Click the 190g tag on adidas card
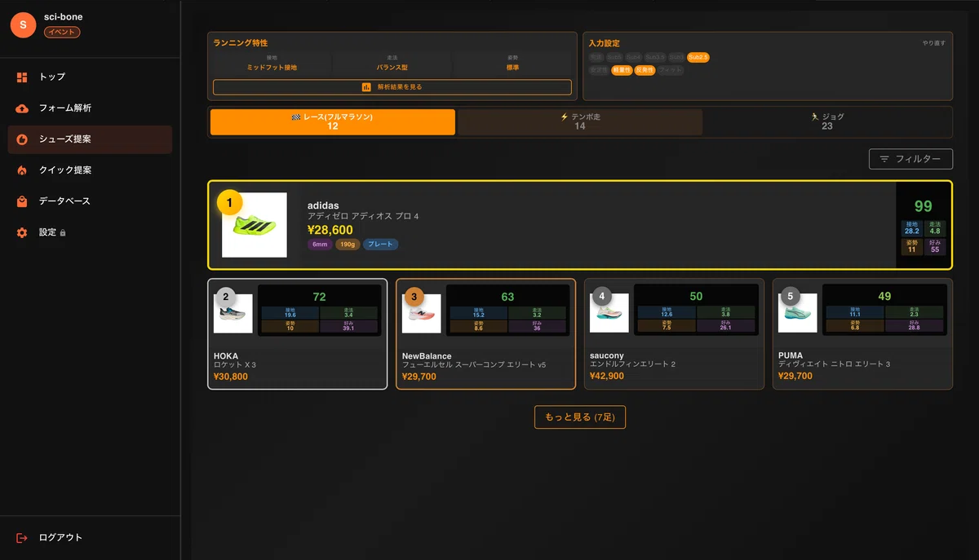The image size is (979, 560). [x=348, y=245]
